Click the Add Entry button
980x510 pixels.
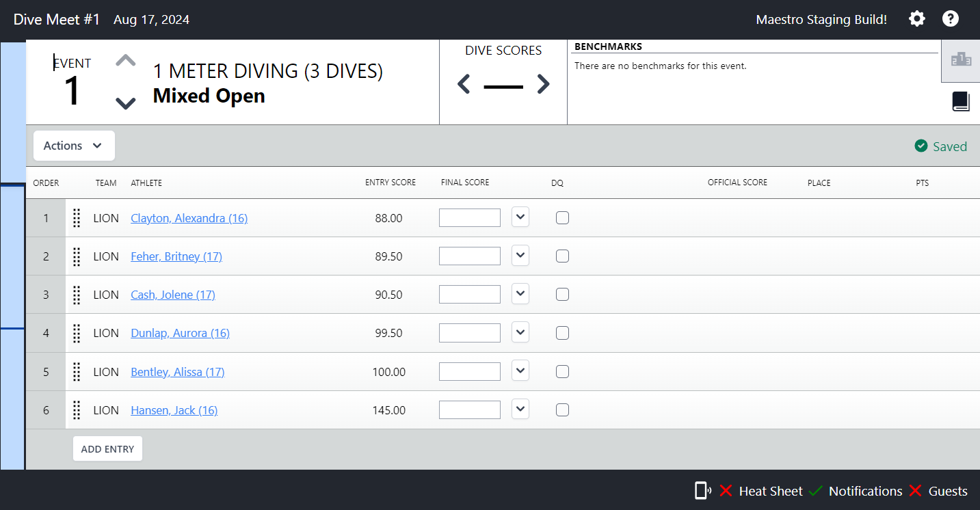pyautogui.click(x=107, y=449)
